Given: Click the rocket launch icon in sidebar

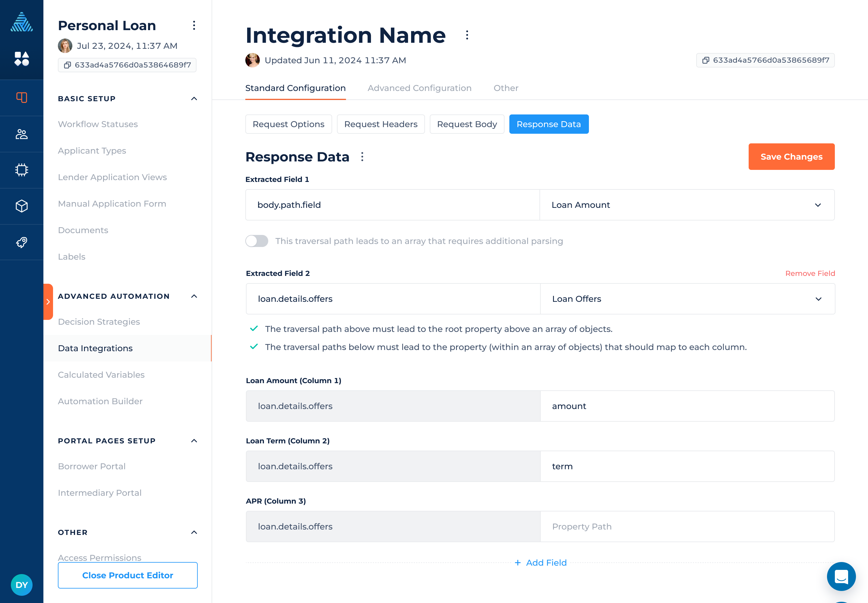Looking at the screenshot, I should (x=21, y=242).
